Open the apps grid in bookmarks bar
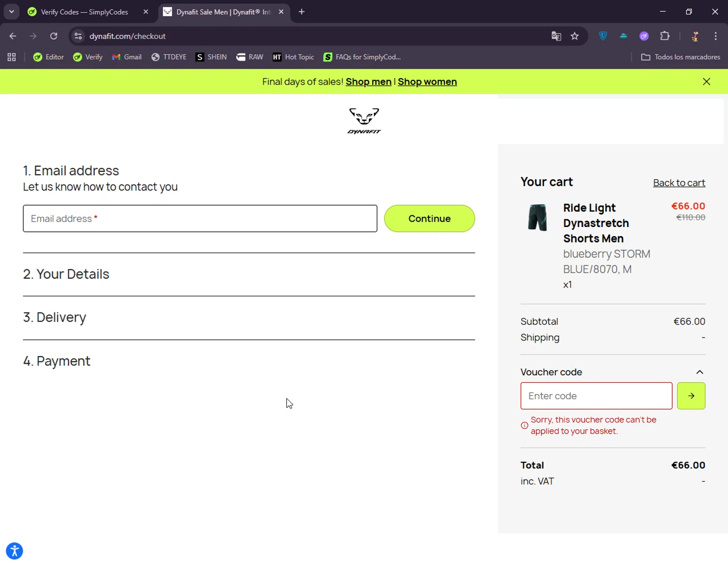This screenshot has height=565, width=728. pyautogui.click(x=12, y=57)
